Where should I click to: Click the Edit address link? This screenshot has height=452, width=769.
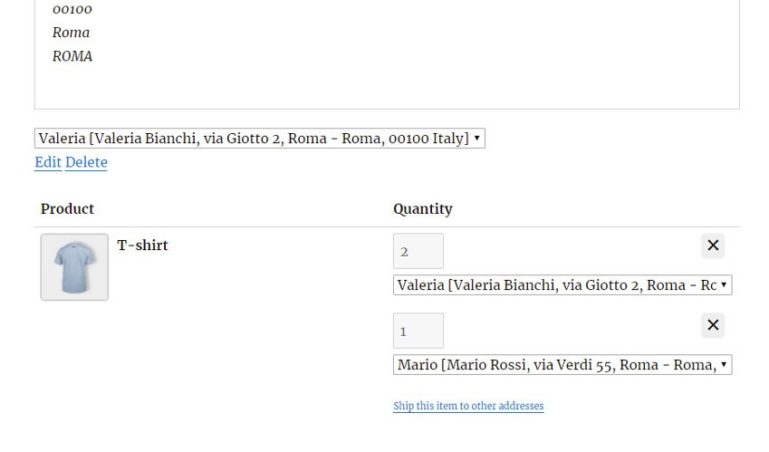point(48,162)
